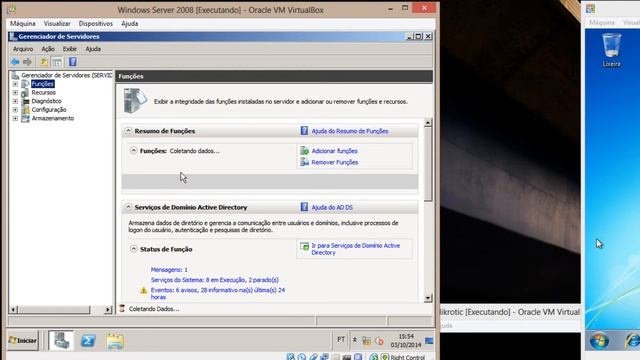Click the Server Manager taskbar icon

pyautogui.click(x=61, y=340)
